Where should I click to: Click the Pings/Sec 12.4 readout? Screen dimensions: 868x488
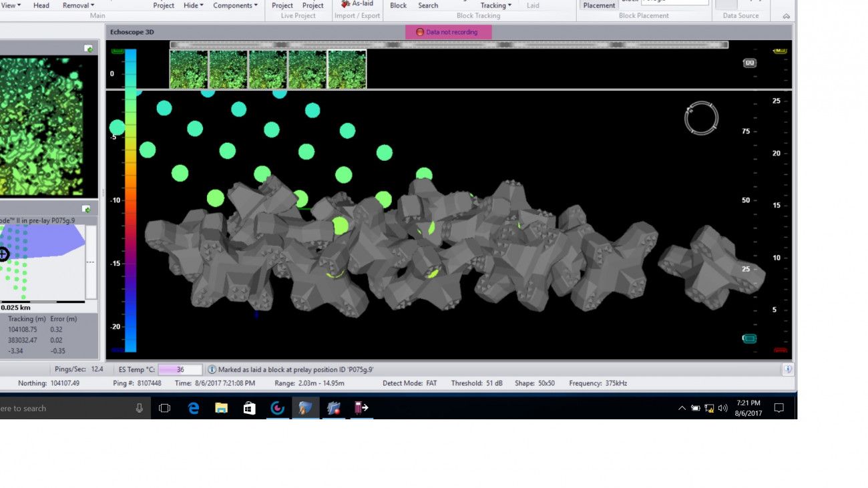79,369
